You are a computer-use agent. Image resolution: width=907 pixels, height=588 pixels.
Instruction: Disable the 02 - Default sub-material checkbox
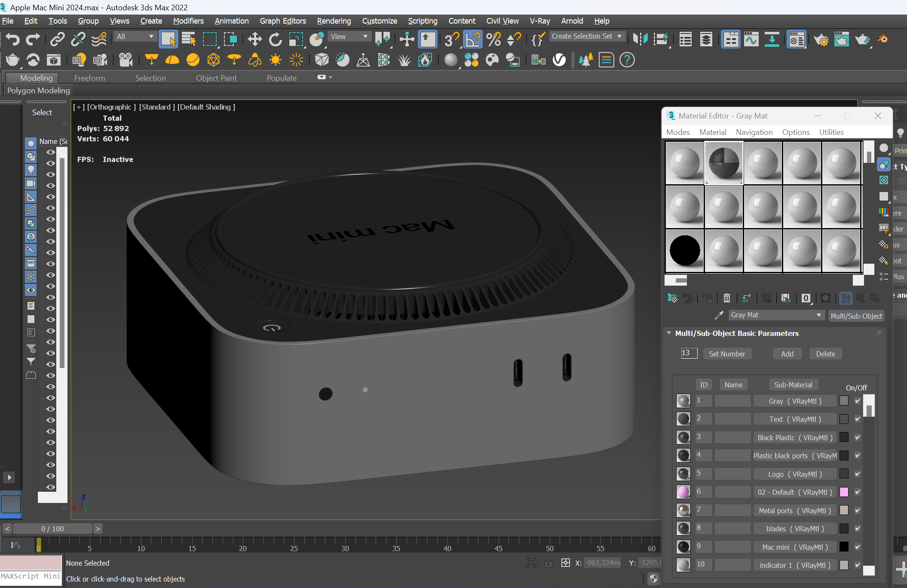pyautogui.click(x=858, y=492)
